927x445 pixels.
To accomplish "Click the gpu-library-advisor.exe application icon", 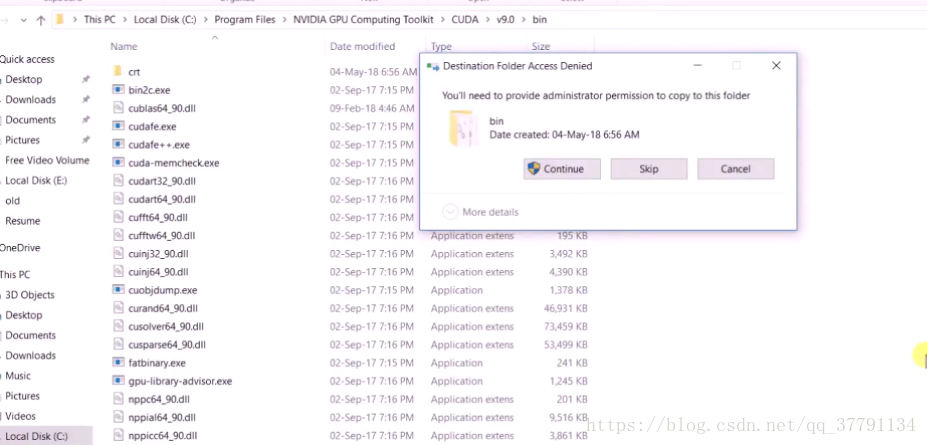I will pyautogui.click(x=118, y=381).
